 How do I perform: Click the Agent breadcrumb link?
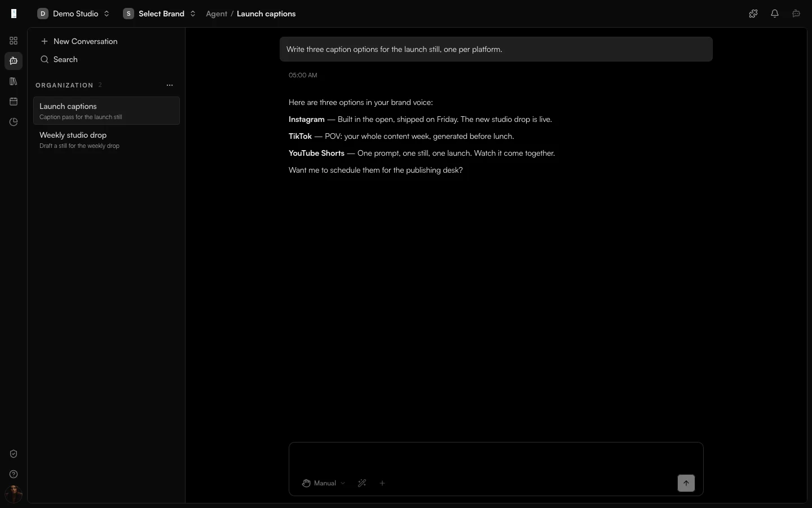tap(217, 14)
